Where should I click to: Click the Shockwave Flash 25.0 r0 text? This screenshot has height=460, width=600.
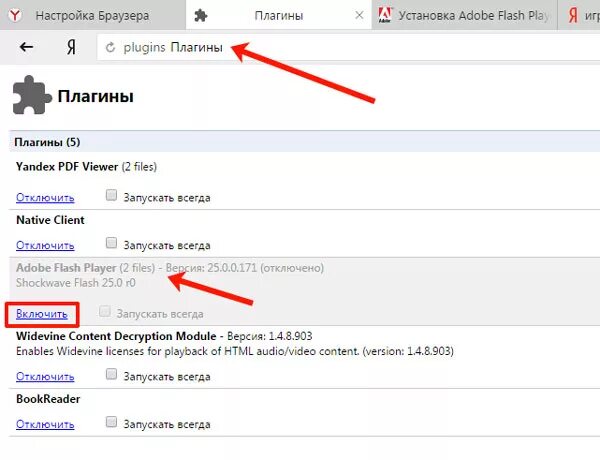click(x=76, y=283)
